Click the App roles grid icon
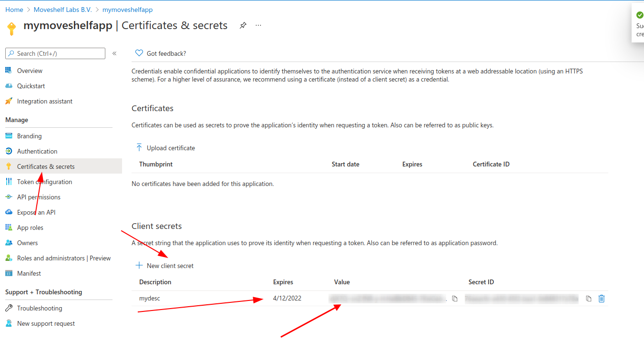Image resolution: width=644 pixels, height=362 pixels. coord(9,228)
